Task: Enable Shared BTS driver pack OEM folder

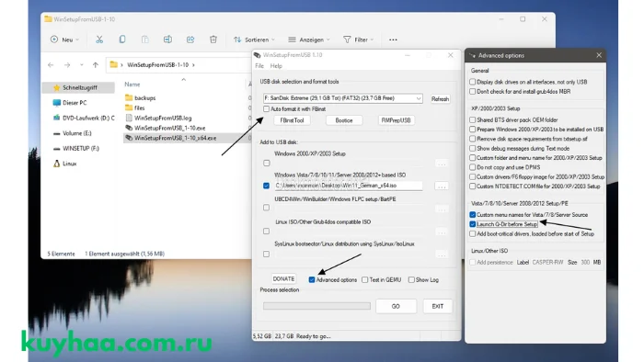Action: [x=472, y=120]
